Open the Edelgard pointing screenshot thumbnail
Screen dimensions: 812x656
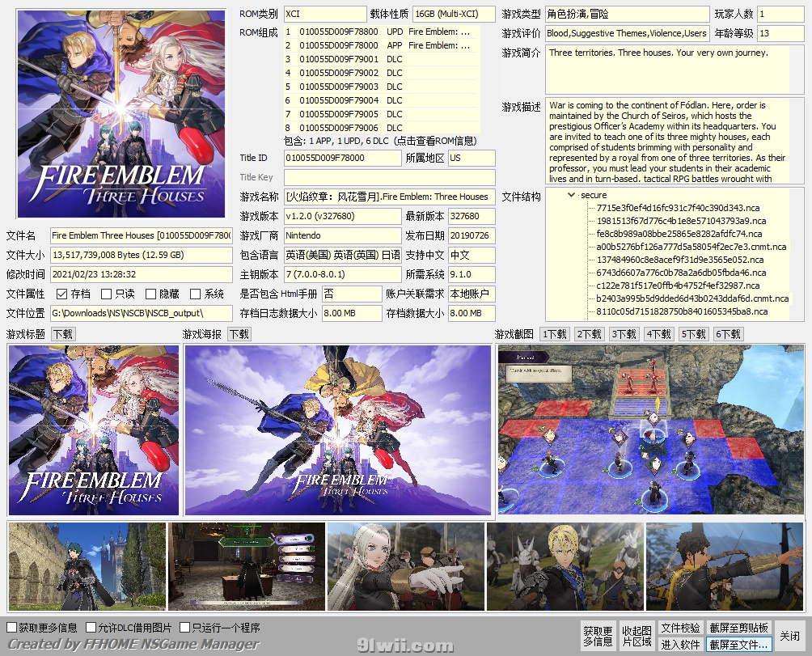[406, 566]
